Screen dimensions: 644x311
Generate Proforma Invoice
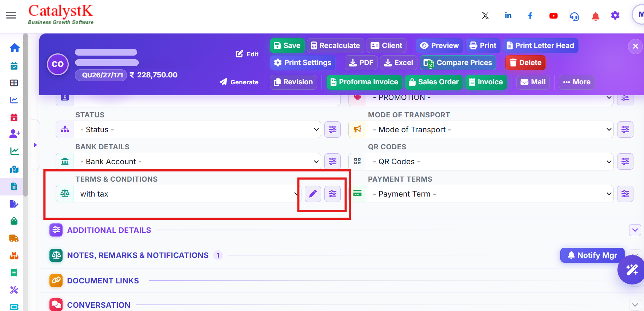coord(364,82)
